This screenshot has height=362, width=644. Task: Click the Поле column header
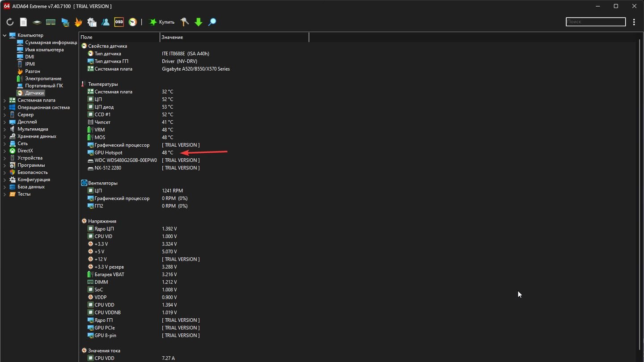[119, 37]
